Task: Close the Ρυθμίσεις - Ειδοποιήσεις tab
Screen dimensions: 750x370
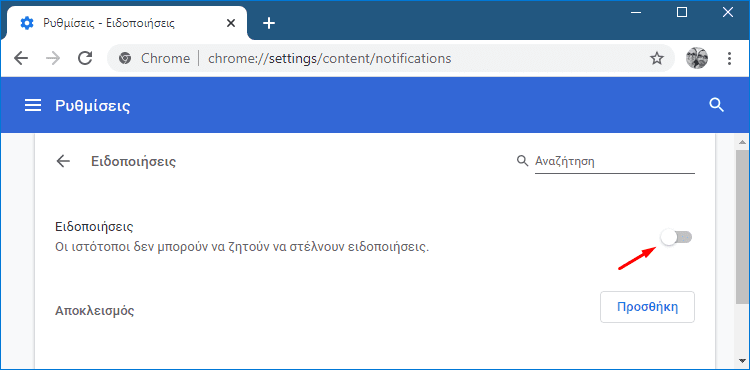Action: click(231, 23)
